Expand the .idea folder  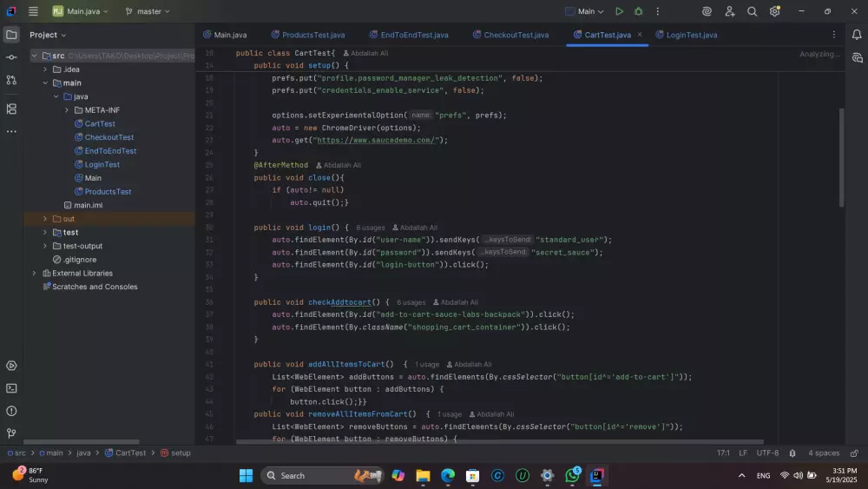(x=45, y=69)
